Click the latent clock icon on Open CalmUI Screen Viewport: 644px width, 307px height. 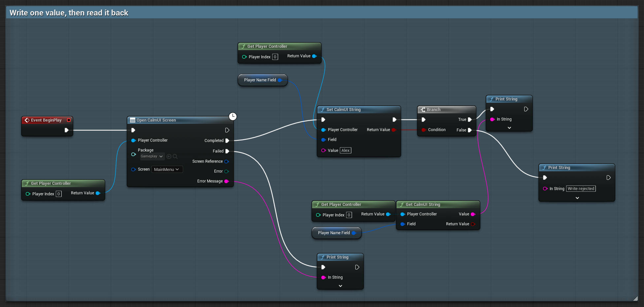click(233, 116)
